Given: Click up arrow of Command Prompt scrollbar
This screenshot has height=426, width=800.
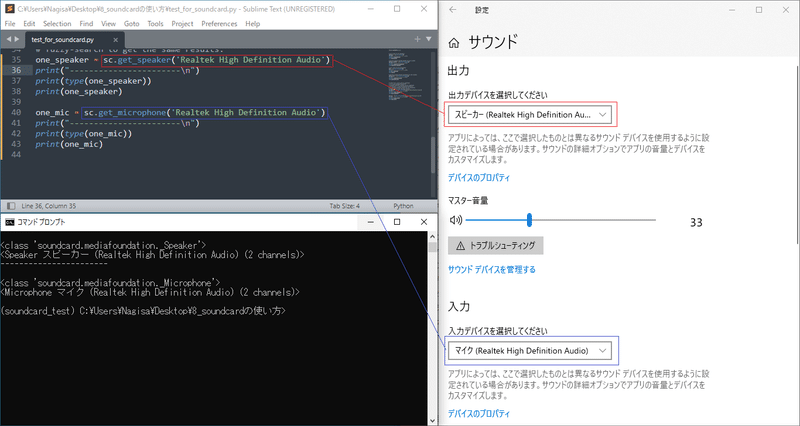Looking at the screenshot, I should pos(432,237).
